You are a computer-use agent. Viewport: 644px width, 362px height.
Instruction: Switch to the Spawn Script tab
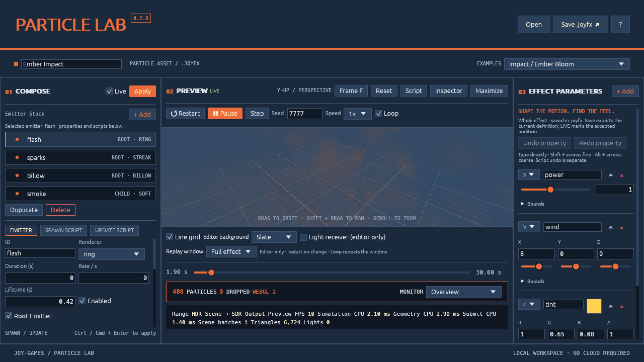point(64,230)
